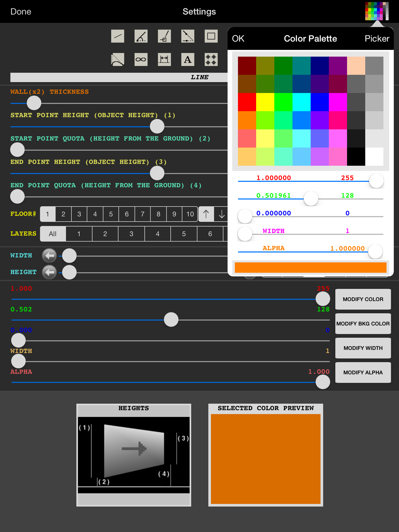Select the All layers segment
The width and height of the screenshot is (399, 532).
53,233
